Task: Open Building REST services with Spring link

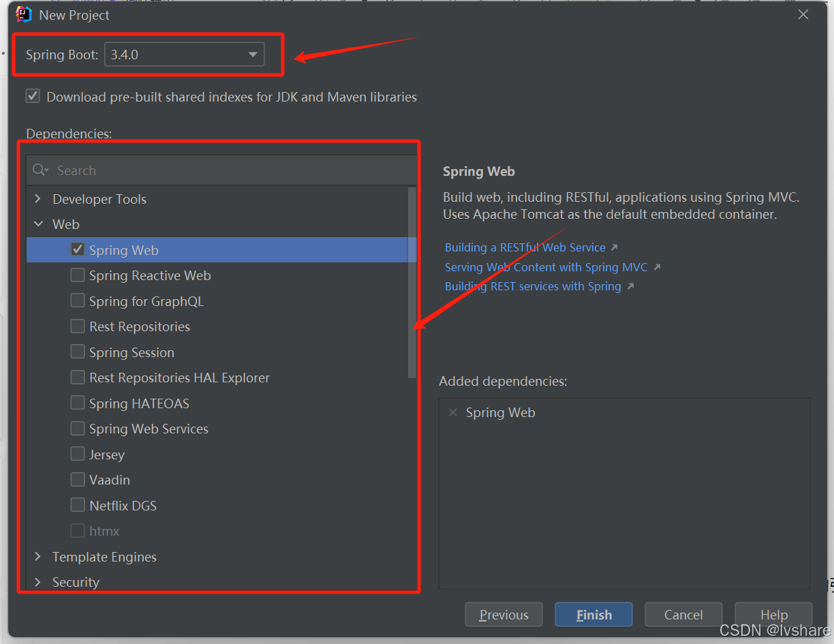Action: pos(533,286)
